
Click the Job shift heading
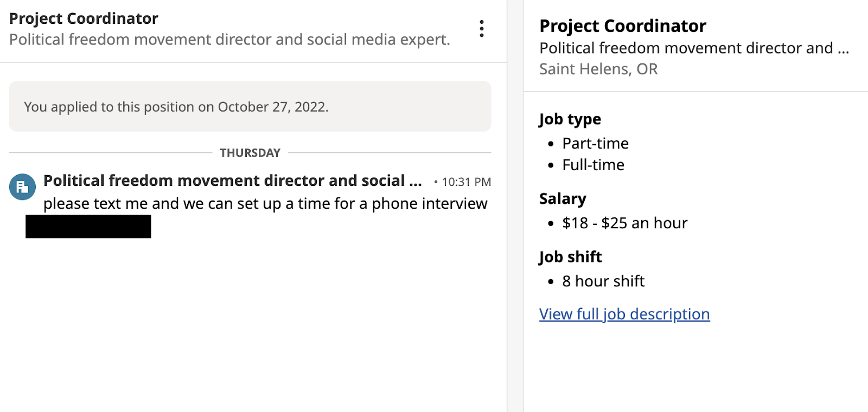[570, 257]
